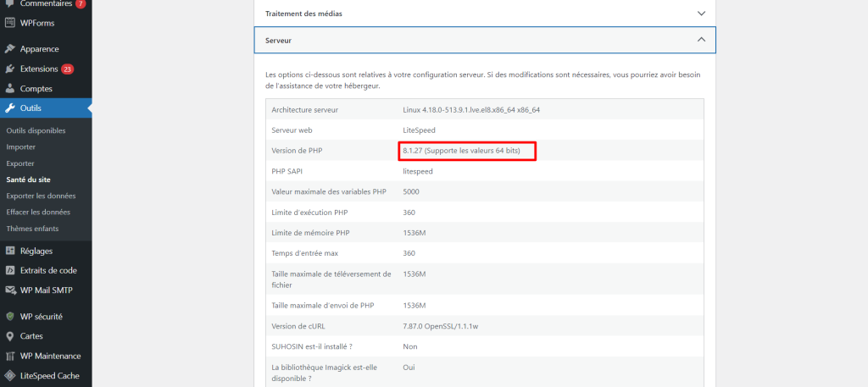The height and width of the screenshot is (387, 868).
Task: Select the cURL version 7.87.0 value
Action: [441, 326]
